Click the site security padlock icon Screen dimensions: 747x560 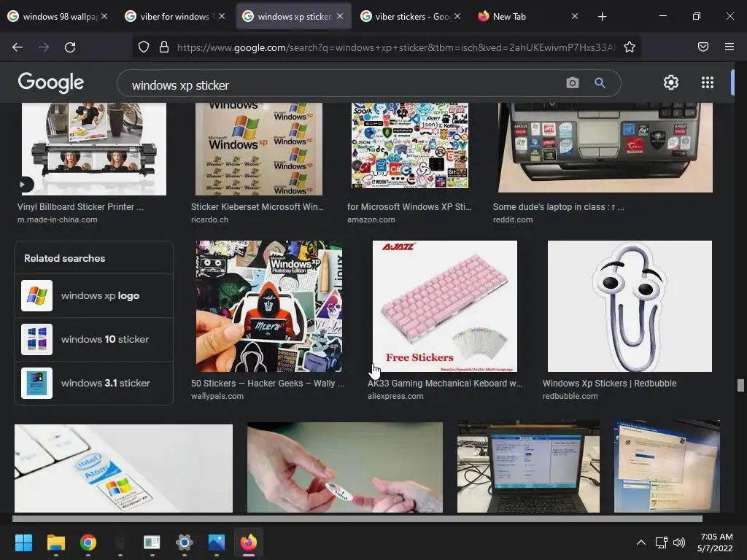click(164, 47)
